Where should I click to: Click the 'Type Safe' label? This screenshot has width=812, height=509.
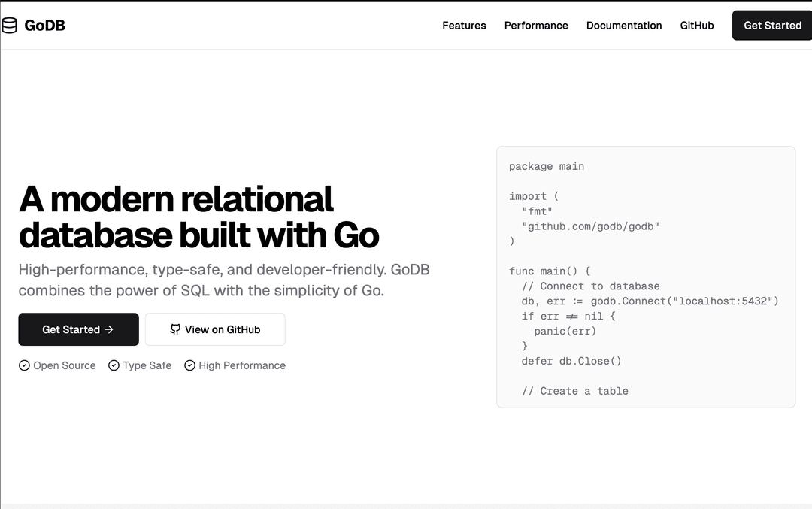click(147, 365)
